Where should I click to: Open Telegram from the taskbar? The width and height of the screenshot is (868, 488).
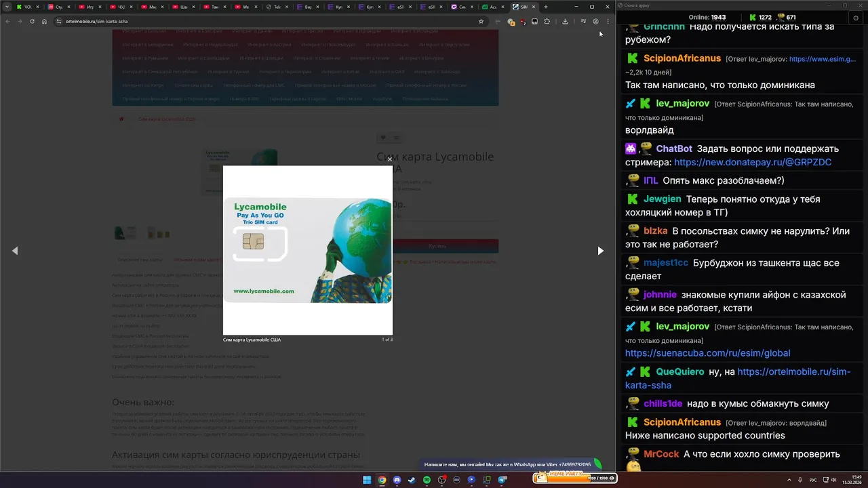pos(502,480)
